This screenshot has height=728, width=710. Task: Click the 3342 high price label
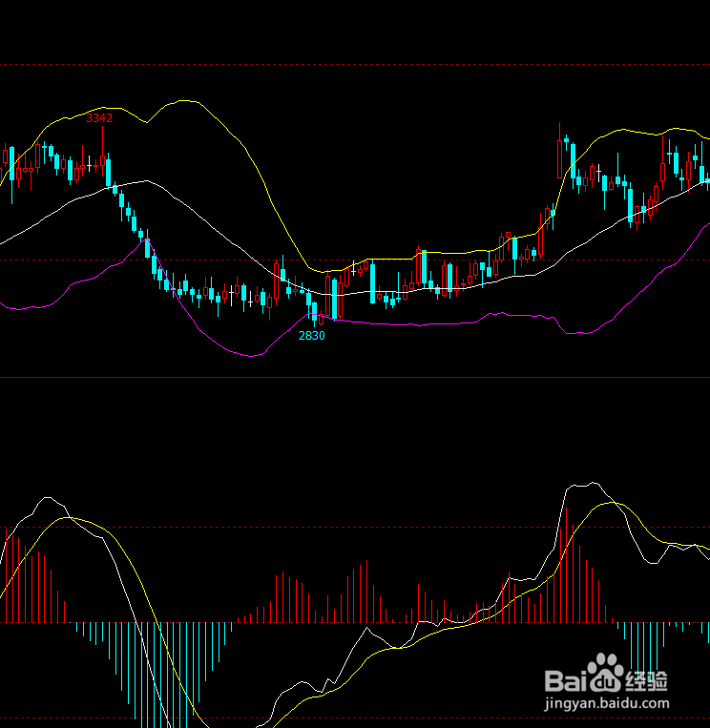pos(99,118)
